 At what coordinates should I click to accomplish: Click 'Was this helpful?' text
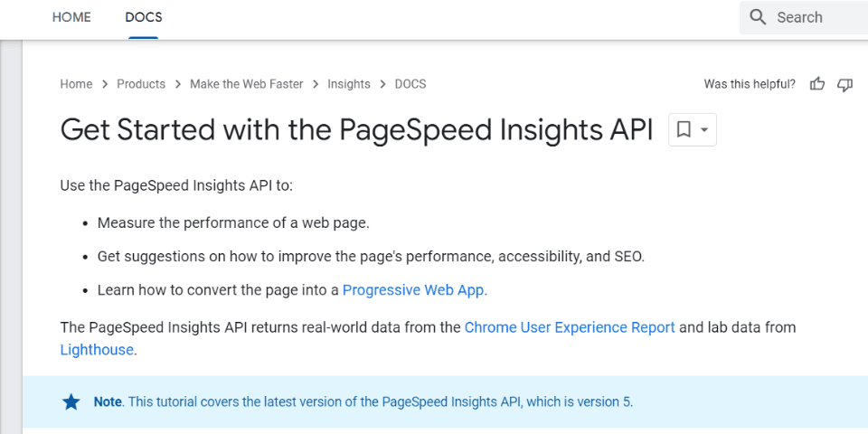[x=750, y=84]
